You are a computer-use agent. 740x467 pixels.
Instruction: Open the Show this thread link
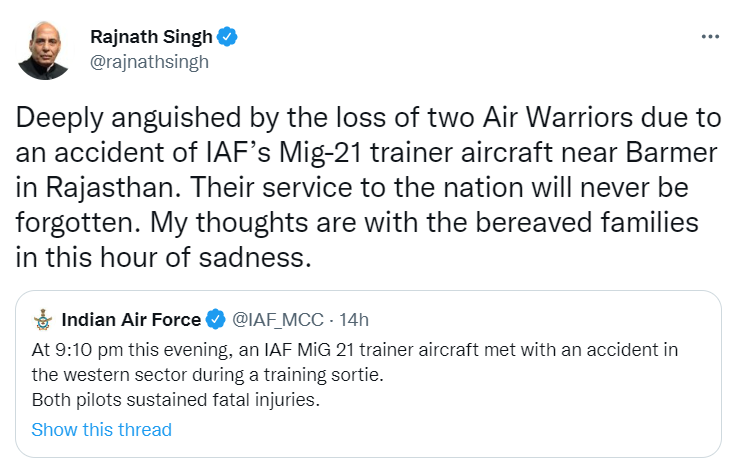tap(101, 430)
